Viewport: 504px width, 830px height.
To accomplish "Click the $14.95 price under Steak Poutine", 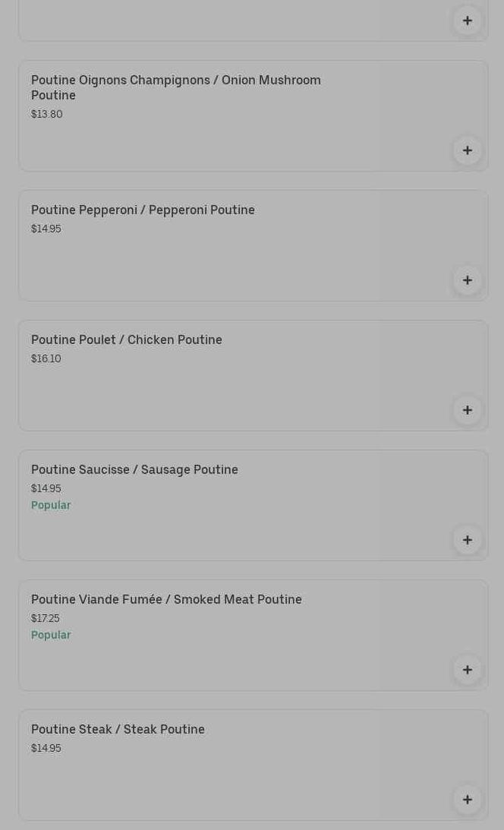I will (x=46, y=748).
